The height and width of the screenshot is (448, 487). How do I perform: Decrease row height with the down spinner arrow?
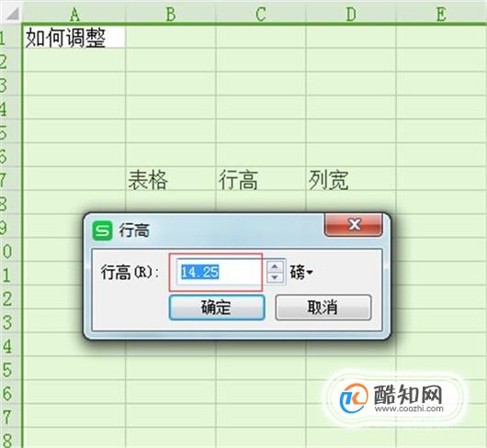(x=275, y=277)
